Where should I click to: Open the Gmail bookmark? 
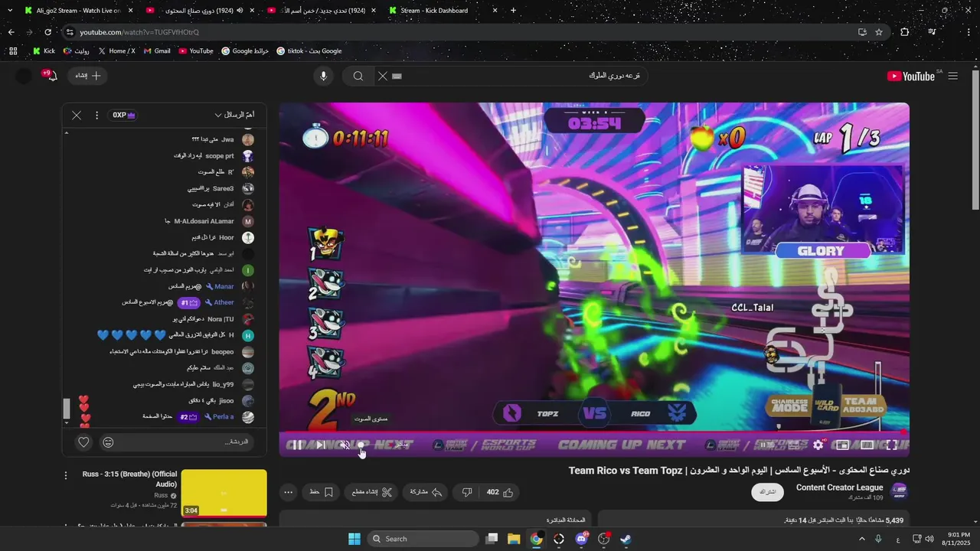(x=157, y=51)
